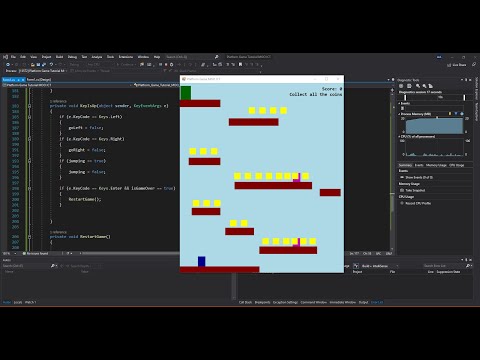Click the Process Memory graph area
Screen dimensions: 480x360
(x=434, y=125)
